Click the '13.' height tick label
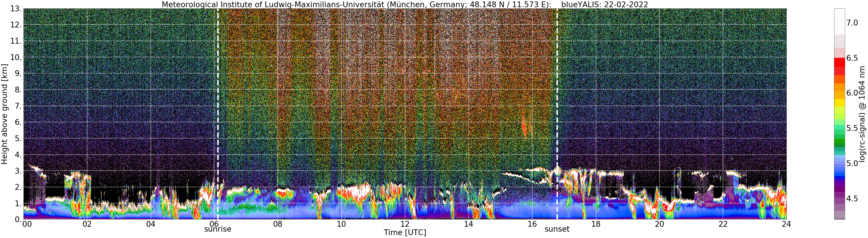This screenshot has height=238, width=868. coord(16,9)
